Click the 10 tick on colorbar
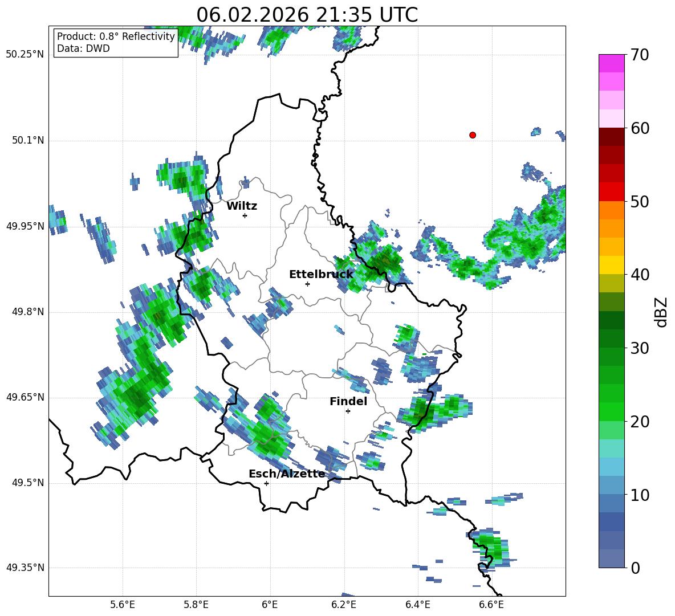675x616 pixels. coord(640,495)
